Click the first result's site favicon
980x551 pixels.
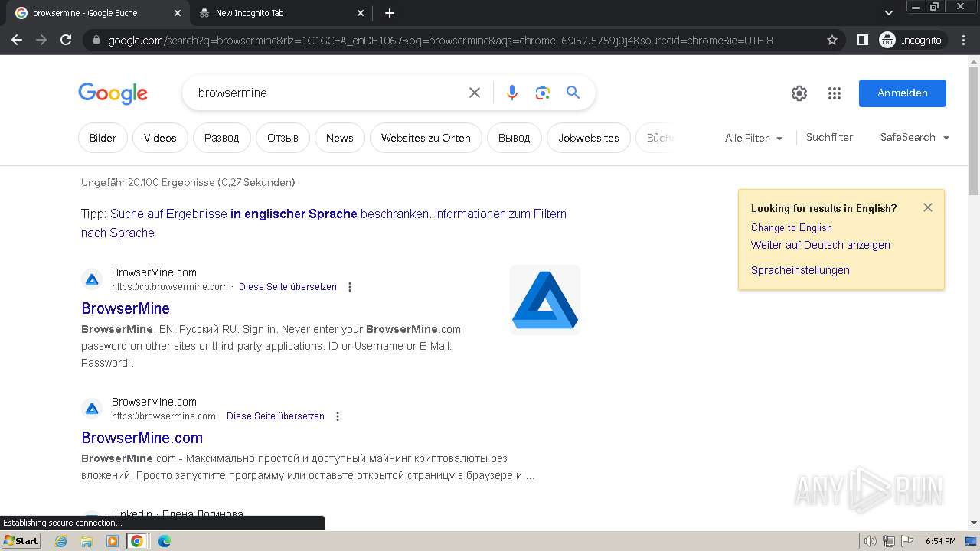tap(92, 279)
